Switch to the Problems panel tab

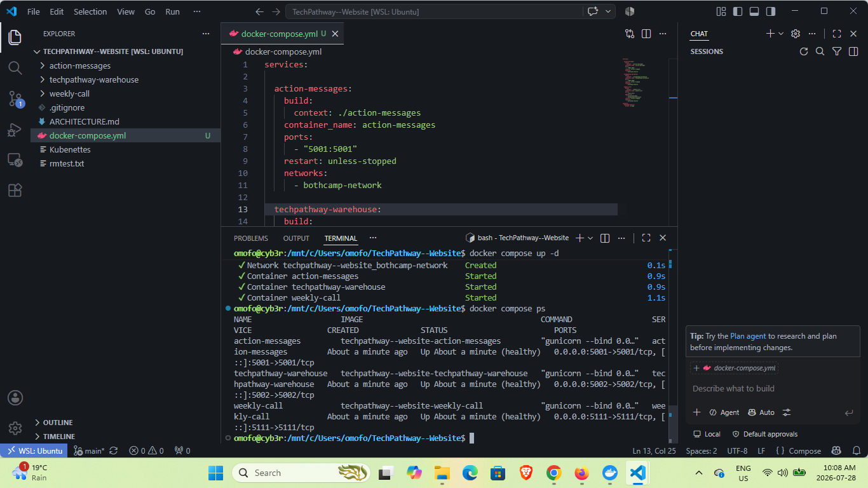tap(251, 238)
